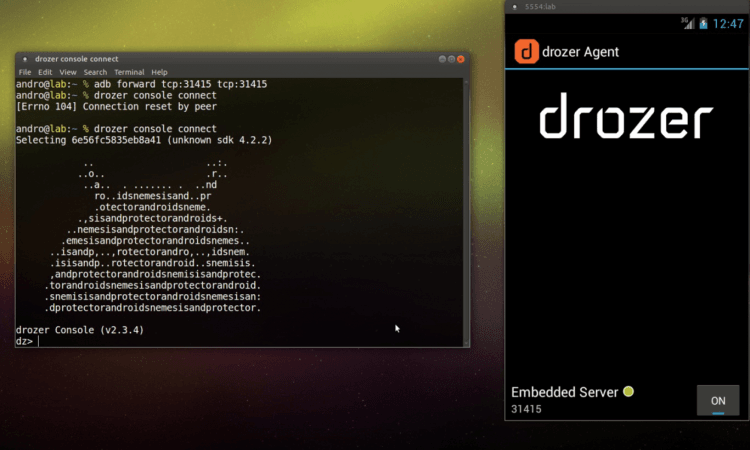This screenshot has height=450, width=750.
Task: Click the drozer Agent title text
Action: tap(580, 52)
